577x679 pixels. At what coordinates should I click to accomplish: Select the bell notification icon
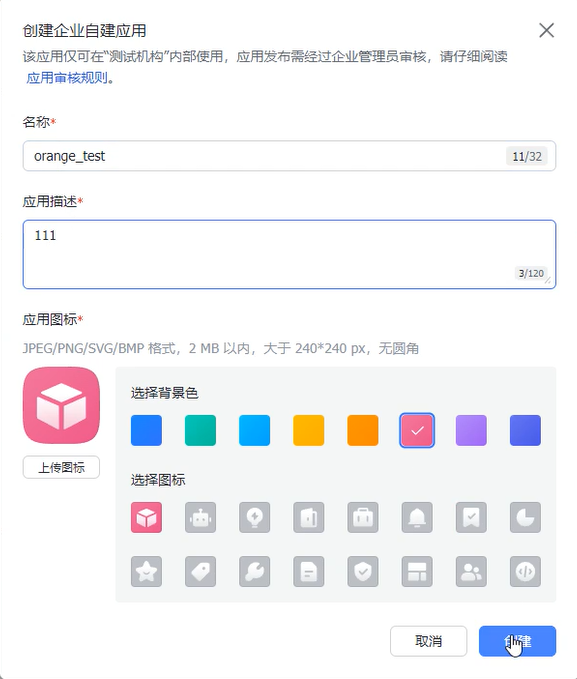coord(417,517)
